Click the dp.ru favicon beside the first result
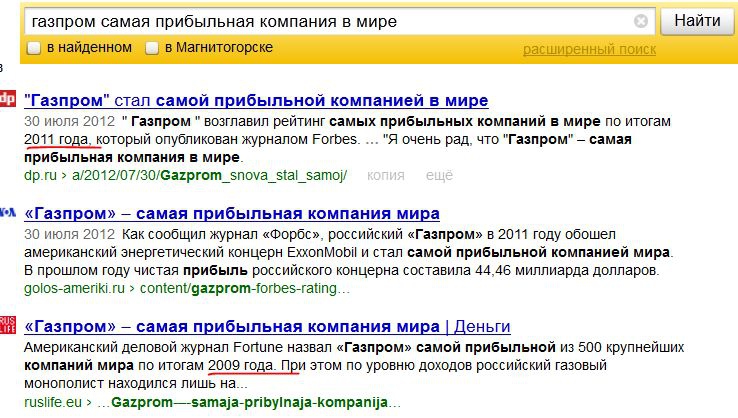Screen dimensions: 738x418 click(x=8, y=98)
